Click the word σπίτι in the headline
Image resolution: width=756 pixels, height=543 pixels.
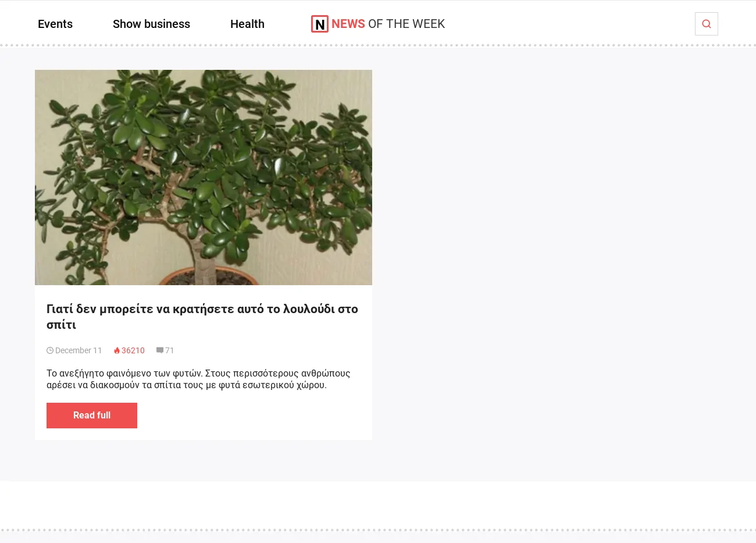[61, 325]
